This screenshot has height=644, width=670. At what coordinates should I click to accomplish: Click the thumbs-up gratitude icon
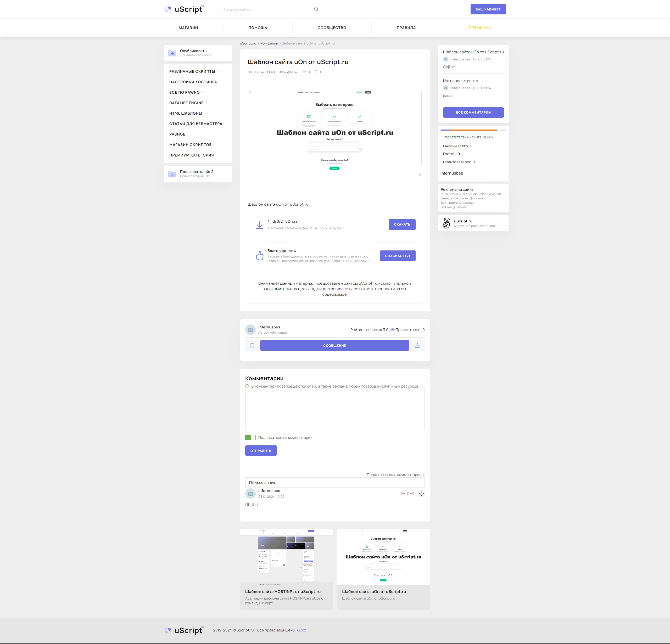260,256
